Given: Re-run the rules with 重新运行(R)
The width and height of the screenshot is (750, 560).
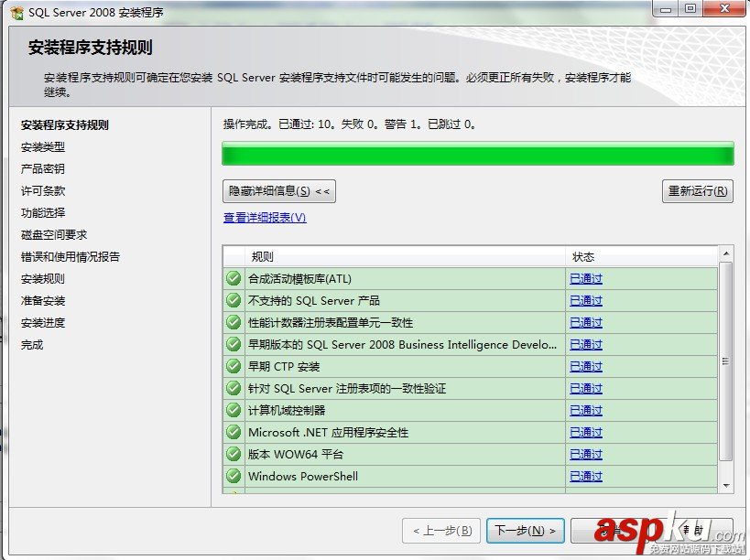Looking at the screenshot, I should click(x=698, y=191).
